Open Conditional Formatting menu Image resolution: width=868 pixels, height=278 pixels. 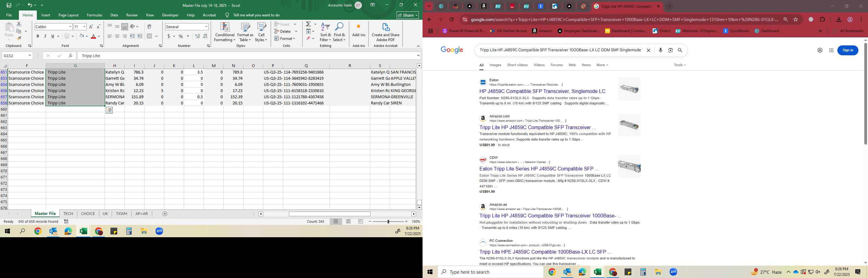pos(225,32)
